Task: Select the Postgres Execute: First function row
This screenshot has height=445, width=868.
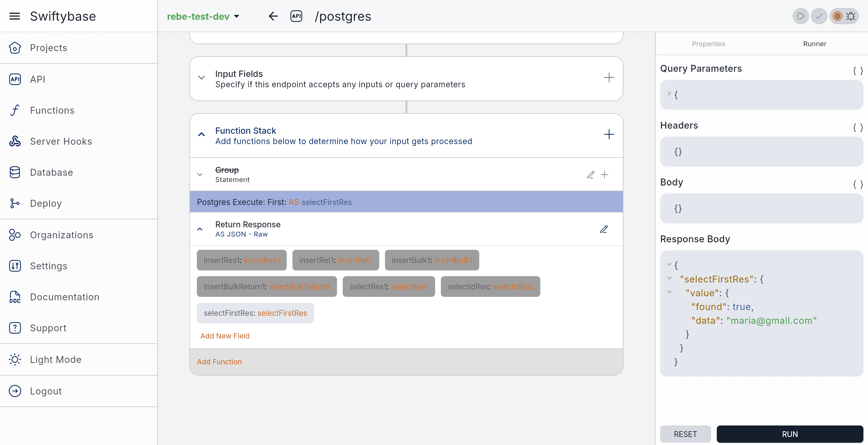Action: pyautogui.click(x=406, y=202)
